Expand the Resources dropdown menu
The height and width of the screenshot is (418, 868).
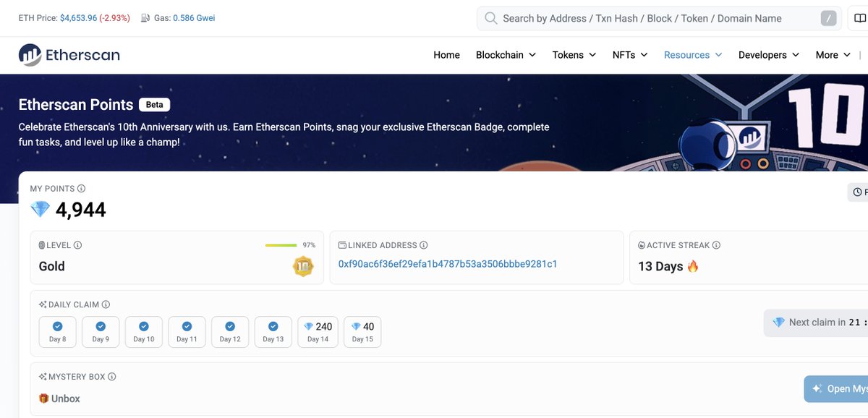coord(693,55)
